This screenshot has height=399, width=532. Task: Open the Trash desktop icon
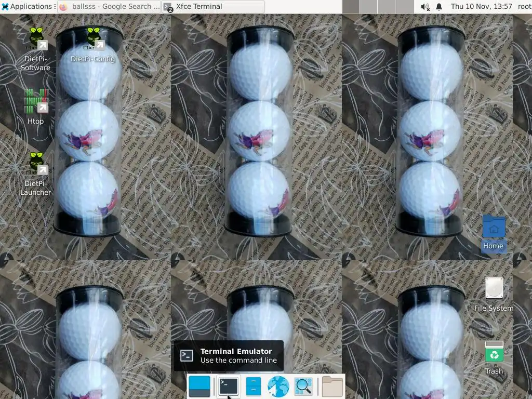coord(494,357)
